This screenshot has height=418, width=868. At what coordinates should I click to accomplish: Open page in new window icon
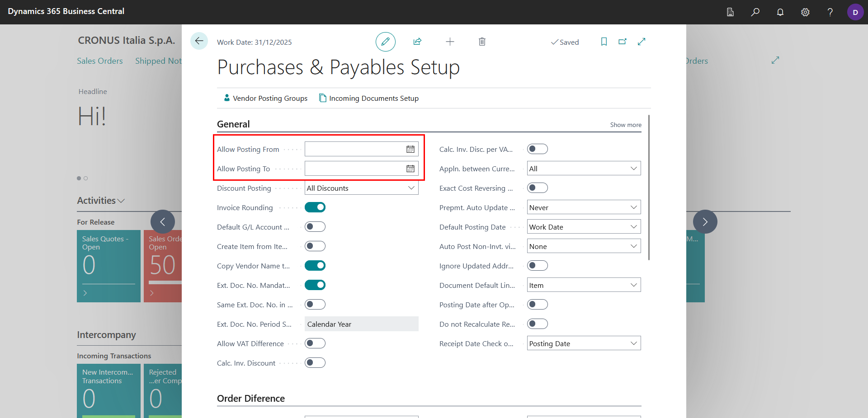(623, 42)
